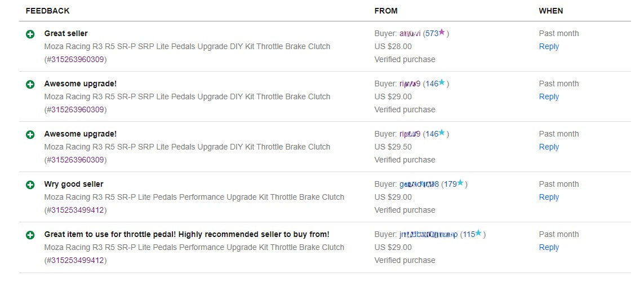Screen dimensions: 644x281
Task: Reply to "Great item to use" feedback
Action: coord(549,247)
